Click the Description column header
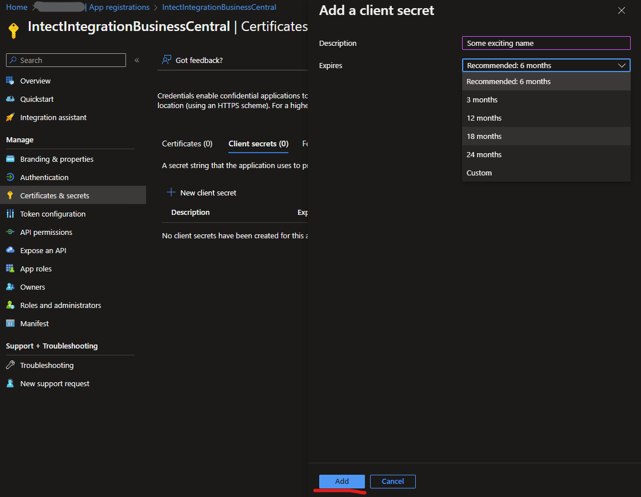This screenshot has height=497, width=641. pos(190,212)
